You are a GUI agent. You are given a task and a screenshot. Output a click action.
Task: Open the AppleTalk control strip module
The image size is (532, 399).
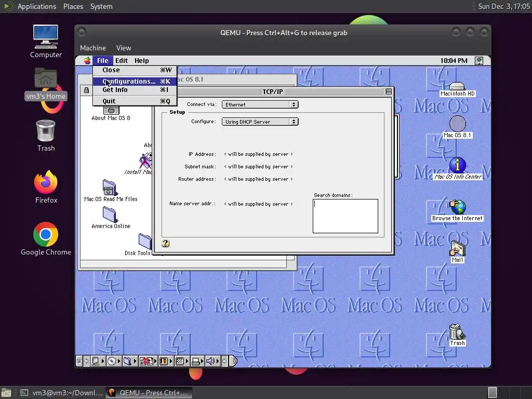(x=98, y=362)
